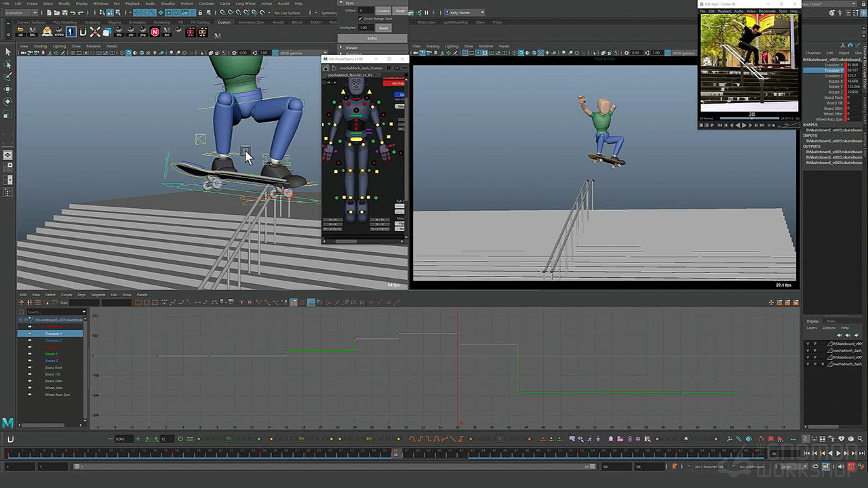This screenshot has width=868, height=488.
Task: Switch to the Rigging shelf tab
Action: (x=113, y=22)
